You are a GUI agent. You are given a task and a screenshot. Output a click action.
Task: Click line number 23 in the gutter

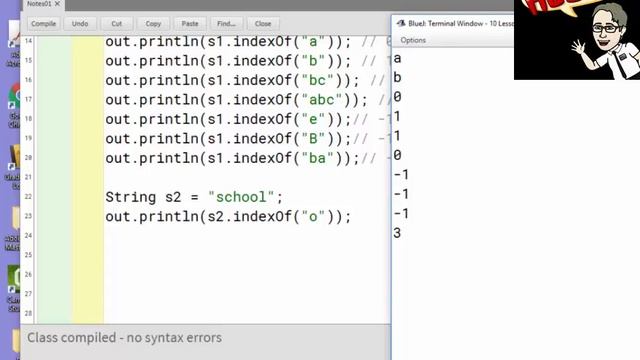pyautogui.click(x=28, y=216)
